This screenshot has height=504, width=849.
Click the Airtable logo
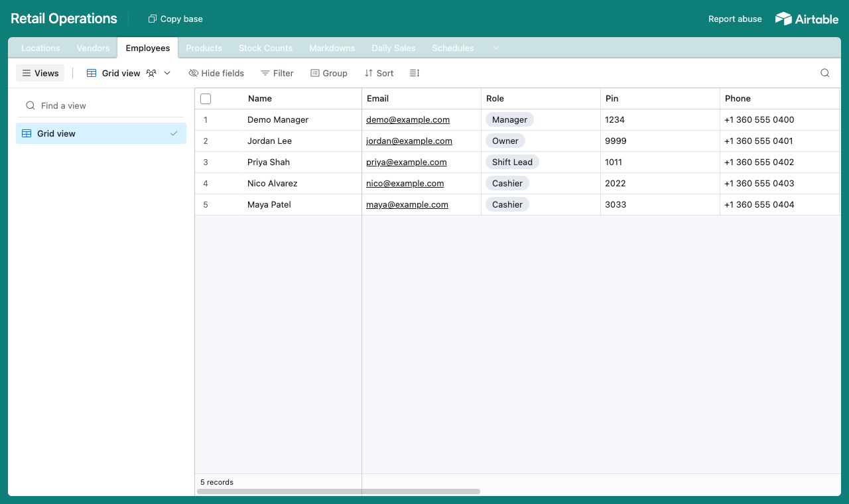click(x=807, y=19)
